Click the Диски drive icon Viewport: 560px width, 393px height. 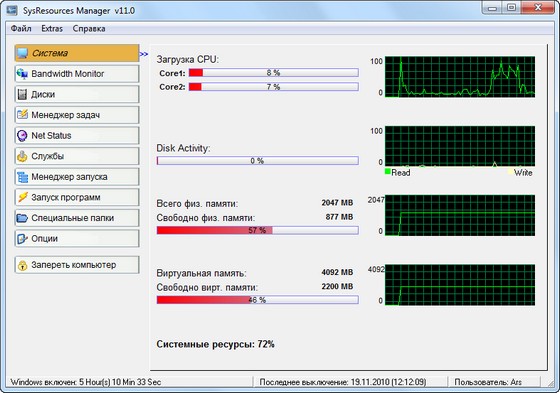pyautogui.click(x=22, y=94)
